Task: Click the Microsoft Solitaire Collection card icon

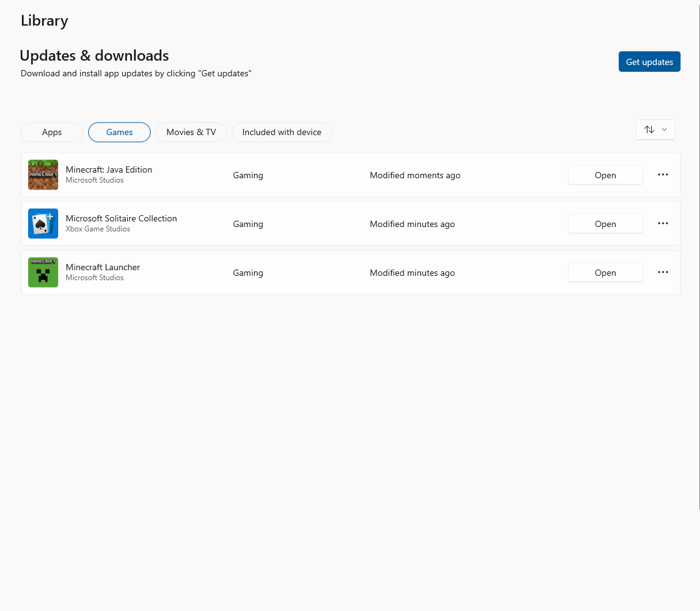Action: pos(43,224)
